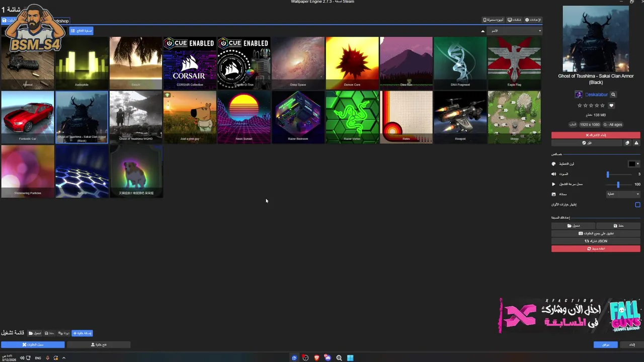644x362 pixels.
Task: Click the save preset button
Action: coord(618,226)
